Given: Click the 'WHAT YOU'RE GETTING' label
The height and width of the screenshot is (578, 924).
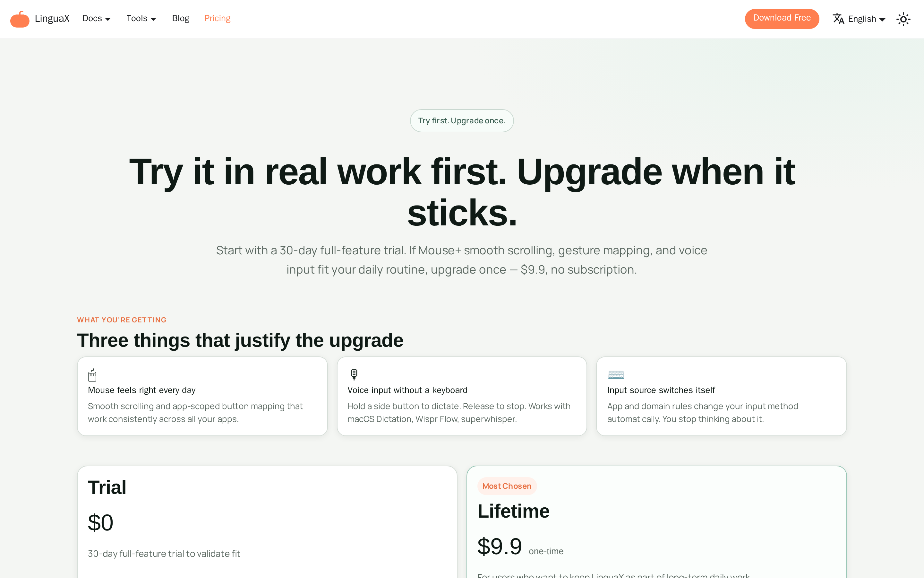Looking at the screenshot, I should tap(122, 320).
